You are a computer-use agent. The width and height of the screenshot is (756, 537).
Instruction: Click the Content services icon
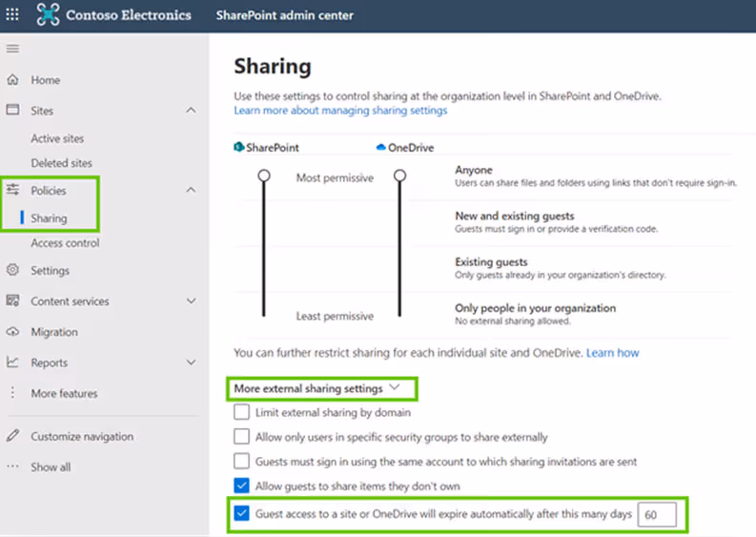coord(12,300)
